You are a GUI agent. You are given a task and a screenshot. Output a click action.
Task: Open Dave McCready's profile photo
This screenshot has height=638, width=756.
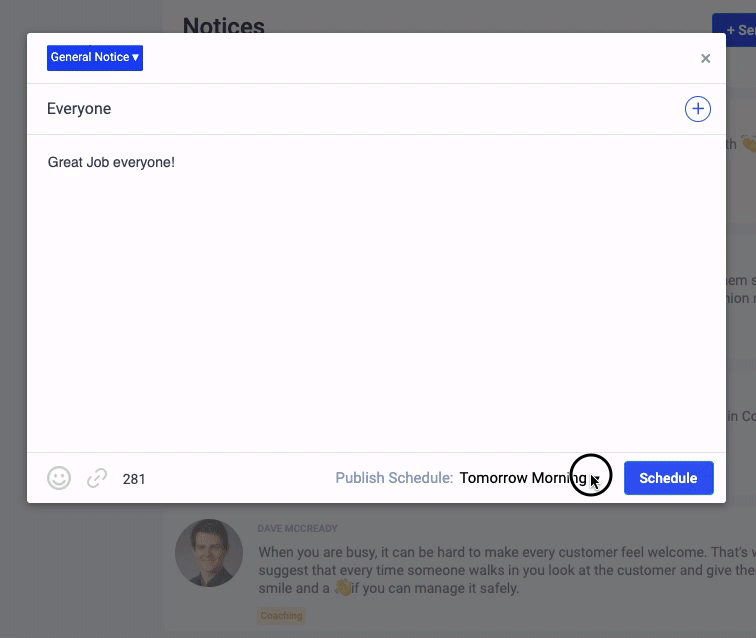[x=210, y=553]
